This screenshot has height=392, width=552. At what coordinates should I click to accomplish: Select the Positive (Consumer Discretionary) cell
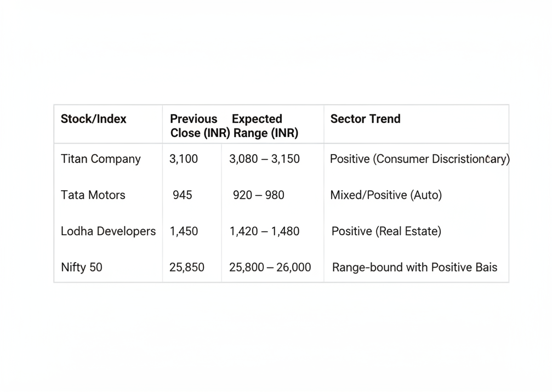[419, 159]
